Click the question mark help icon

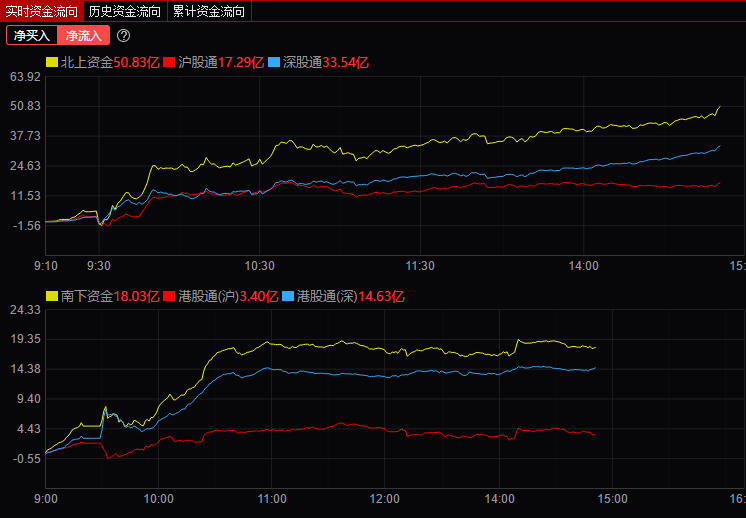click(124, 36)
